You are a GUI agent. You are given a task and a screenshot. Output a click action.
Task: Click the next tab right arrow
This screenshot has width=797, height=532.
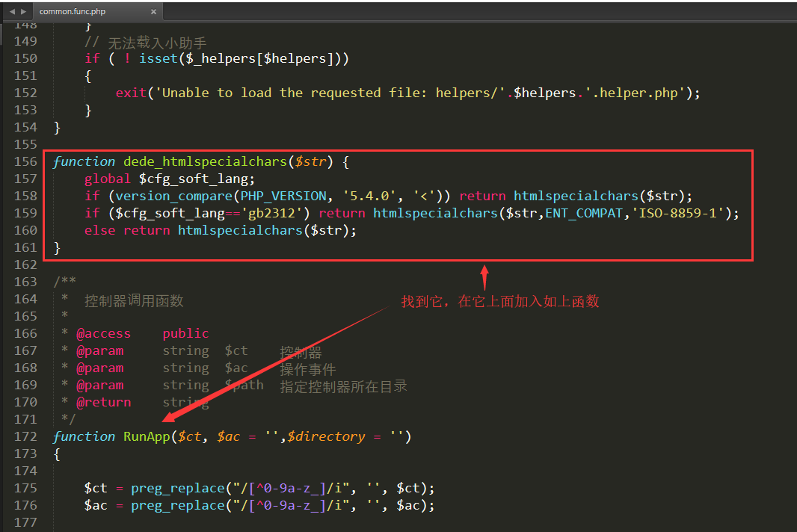pos(24,11)
